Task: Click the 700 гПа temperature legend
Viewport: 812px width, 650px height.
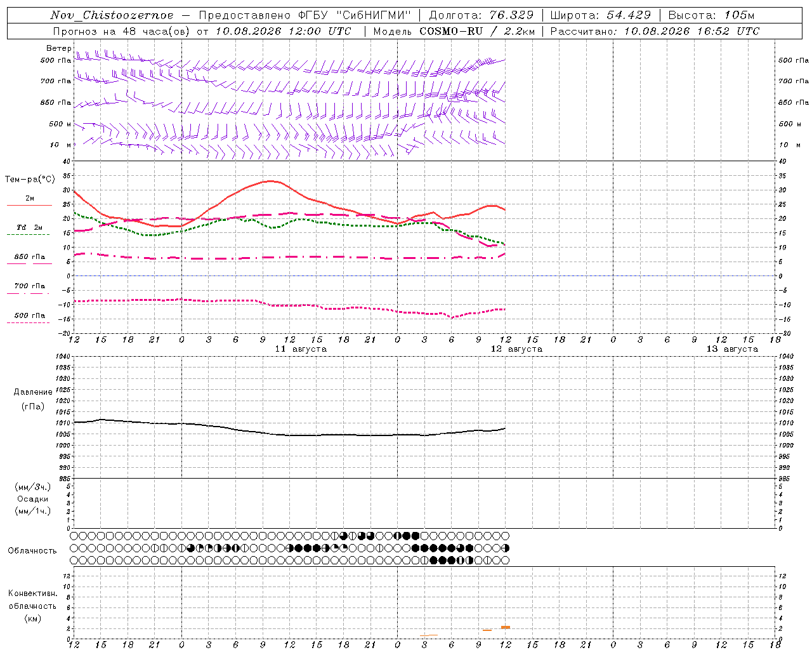Action: pos(29,286)
